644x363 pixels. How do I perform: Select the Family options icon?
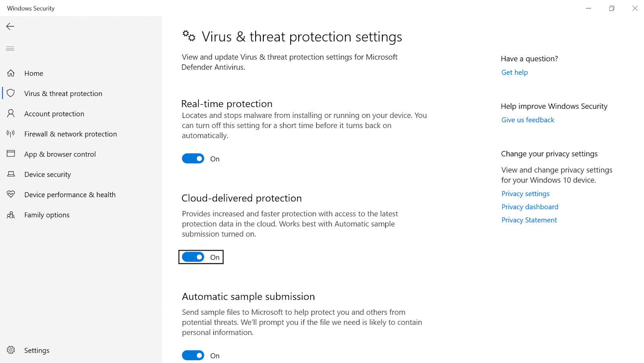click(x=10, y=214)
